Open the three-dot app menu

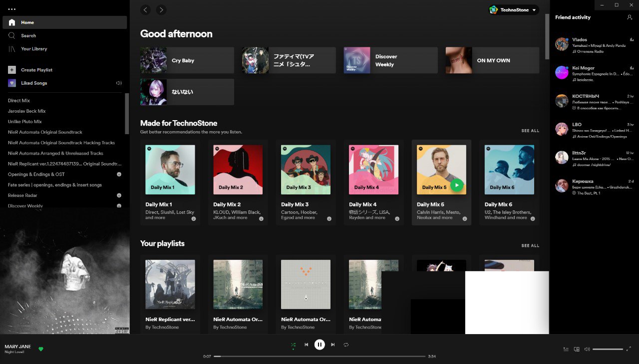tap(12, 9)
